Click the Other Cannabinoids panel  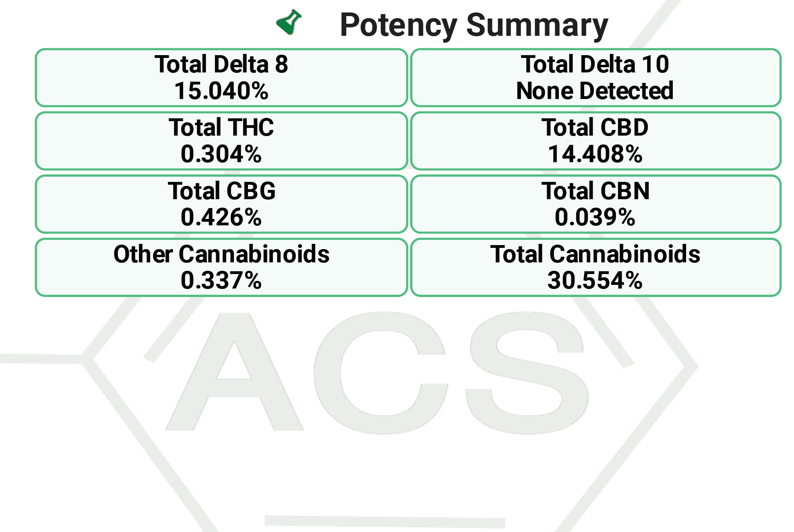pos(221,267)
